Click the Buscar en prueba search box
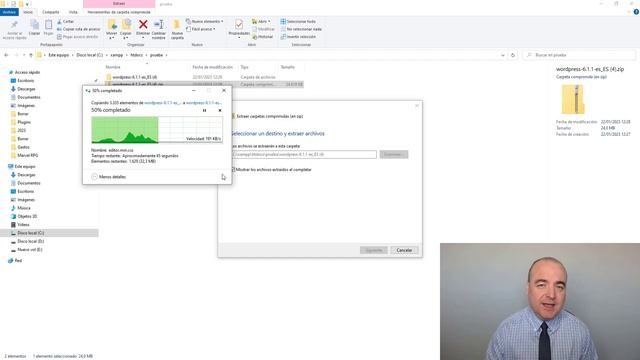The height and width of the screenshot is (360, 640). [x=580, y=55]
